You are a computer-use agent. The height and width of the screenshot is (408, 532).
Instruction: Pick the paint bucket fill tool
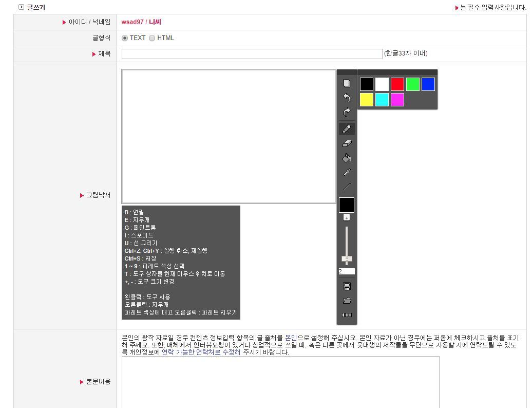347,158
